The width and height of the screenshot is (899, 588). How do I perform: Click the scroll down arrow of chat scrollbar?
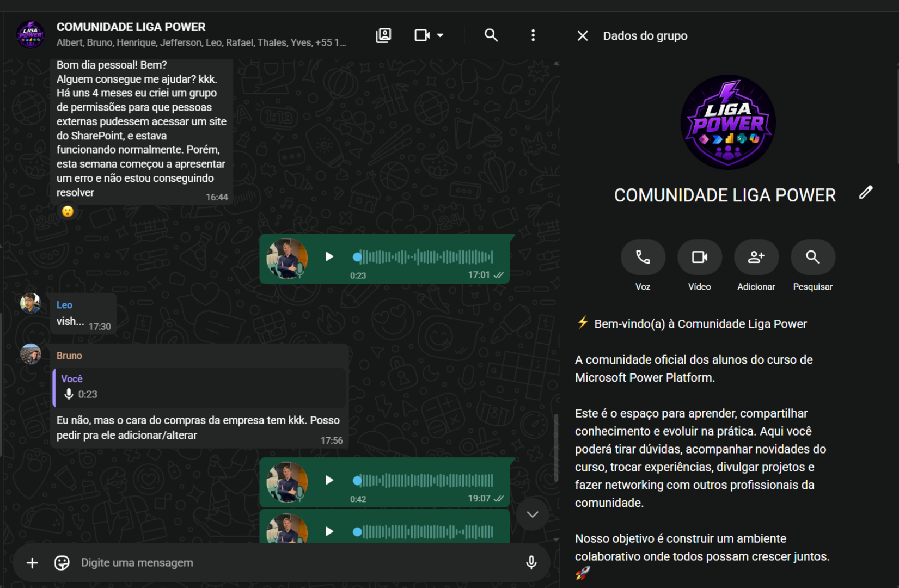tap(556, 540)
